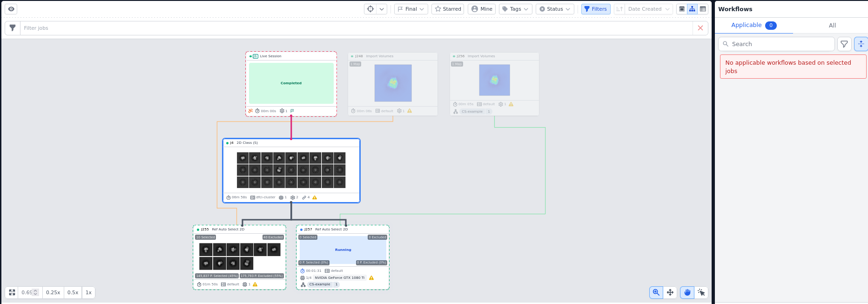The height and width of the screenshot is (304, 868).
Task: Focus the workflows Search field
Action: tap(776, 44)
